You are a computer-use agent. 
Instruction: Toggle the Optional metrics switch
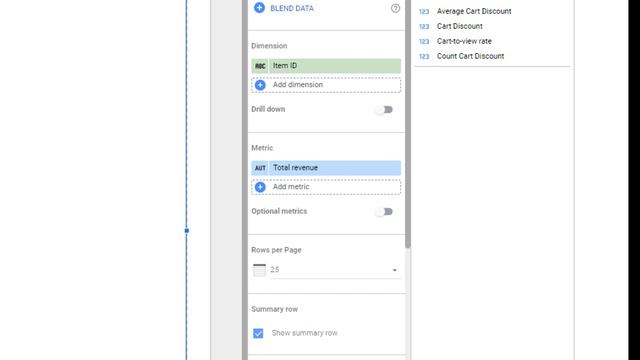tap(384, 211)
